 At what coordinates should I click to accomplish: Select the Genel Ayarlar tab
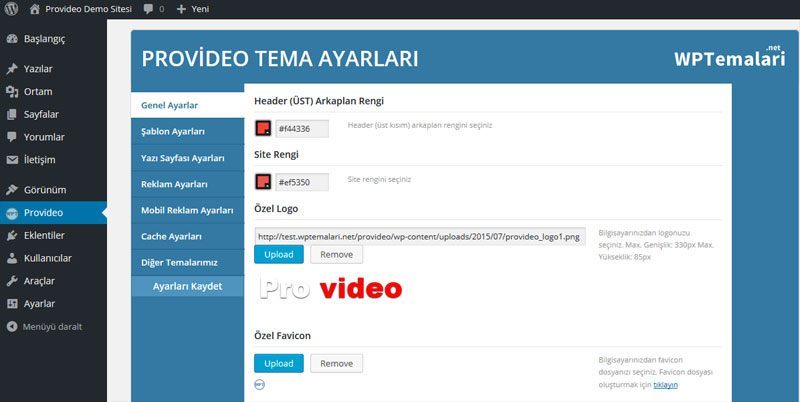188,106
